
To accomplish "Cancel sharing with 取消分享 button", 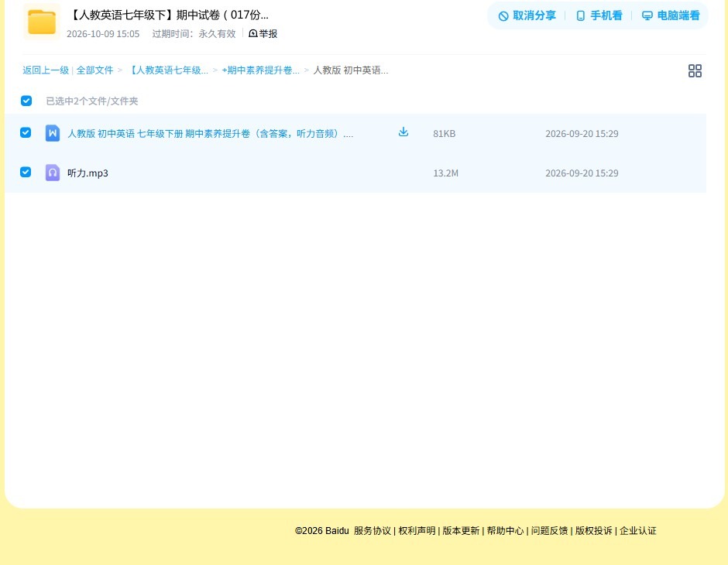I will pyautogui.click(x=527, y=15).
